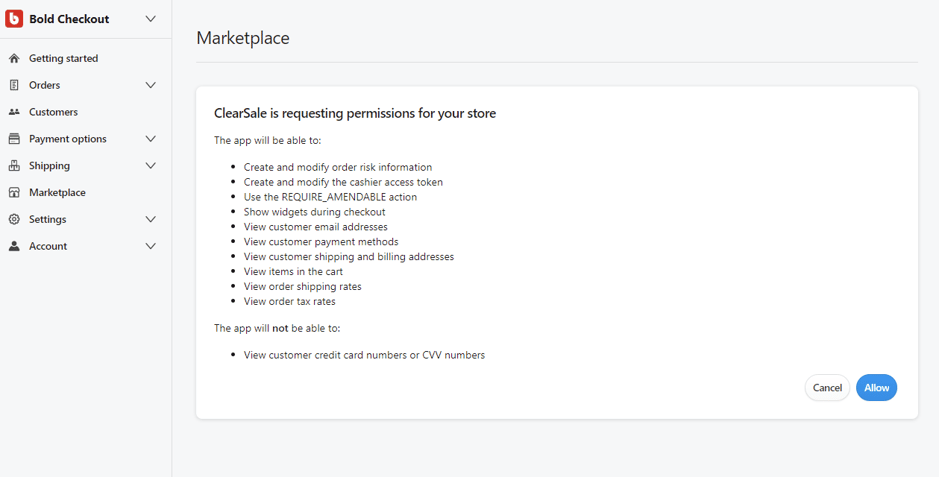Expand the Settings submenu chevron

(x=151, y=219)
